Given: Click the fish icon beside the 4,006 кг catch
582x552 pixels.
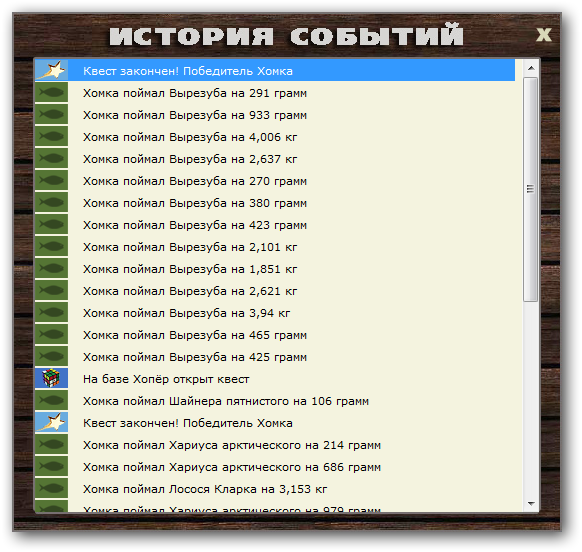Looking at the screenshot, I should tap(52, 136).
